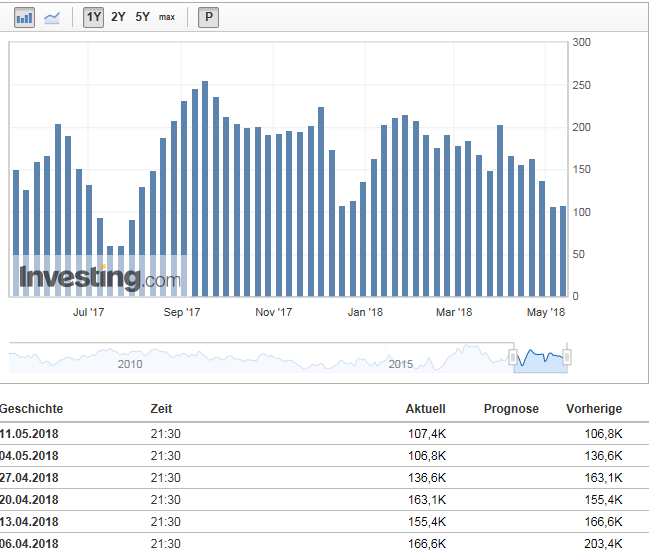Image resolution: width=650 pixels, height=556 pixels.
Task: Click the Vorherige value 203,4K
Action: point(603,544)
